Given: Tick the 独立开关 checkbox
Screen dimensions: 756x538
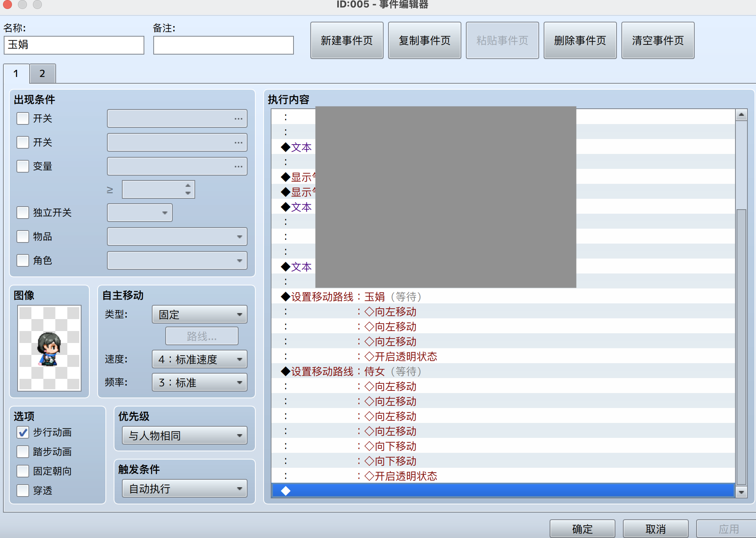Looking at the screenshot, I should click(x=23, y=213).
